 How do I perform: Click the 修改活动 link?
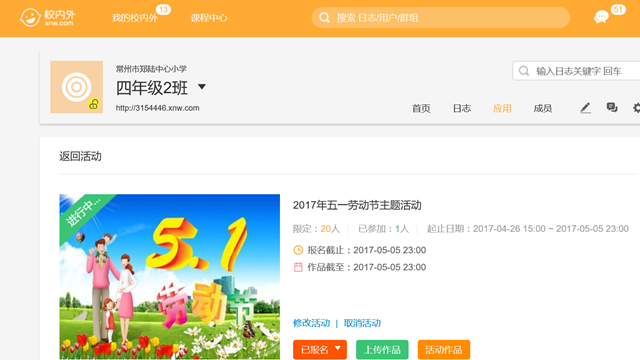(x=311, y=323)
